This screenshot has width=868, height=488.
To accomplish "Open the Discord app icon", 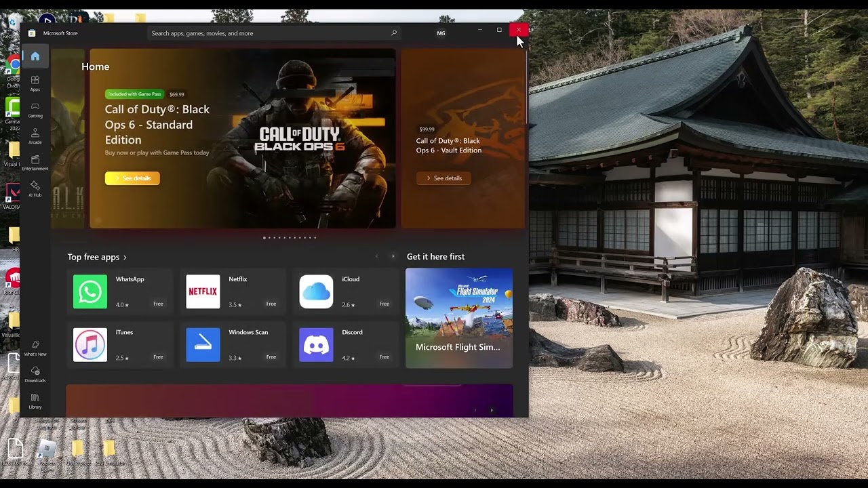I will pyautogui.click(x=316, y=344).
